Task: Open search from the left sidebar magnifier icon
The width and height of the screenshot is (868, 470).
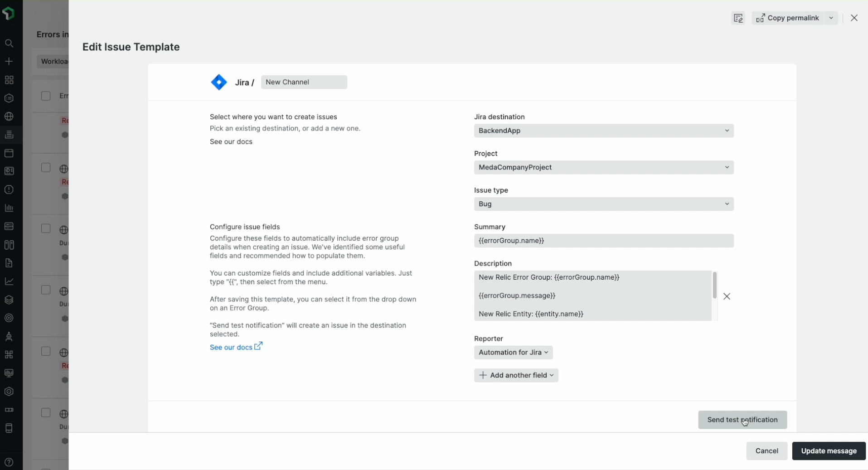Action: (9, 44)
